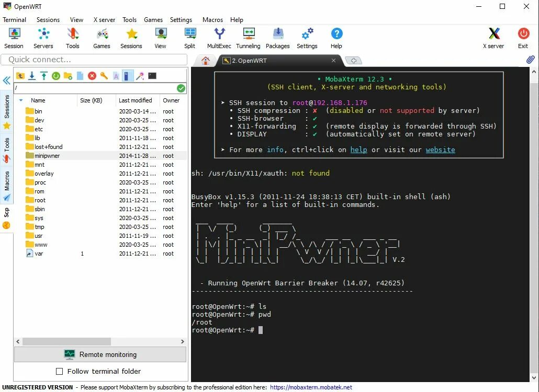Open terminal icon in SFTP toolbar
539x392 pixels.
click(152, 76)
